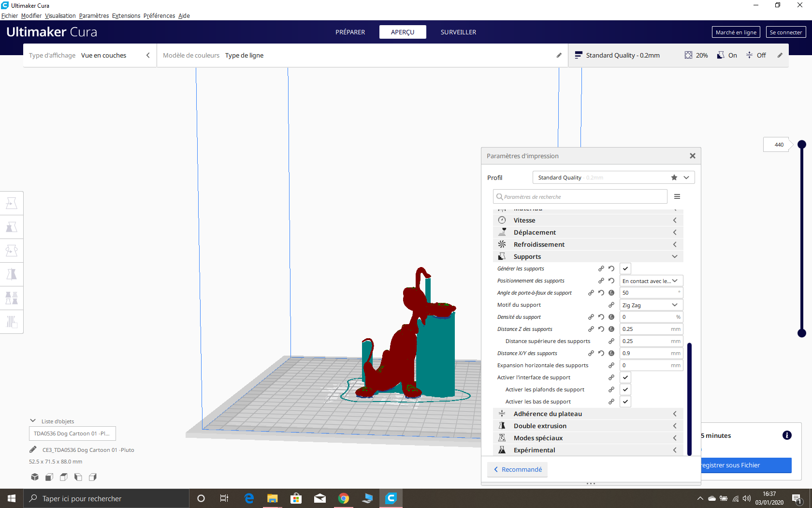Expand the Vitesse settings category
The width and height of the screenshot is (812, 508).
pos(588,220)
